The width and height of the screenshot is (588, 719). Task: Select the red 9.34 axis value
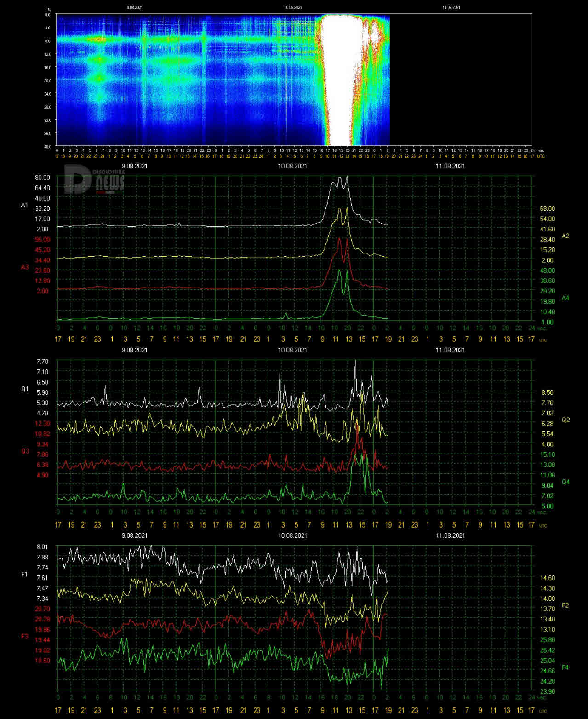point(42,444)
